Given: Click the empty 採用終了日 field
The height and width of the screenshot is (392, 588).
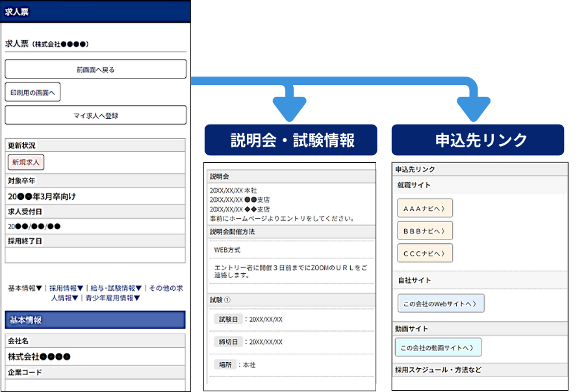Looking at the screenshot, I should [96, 255].
